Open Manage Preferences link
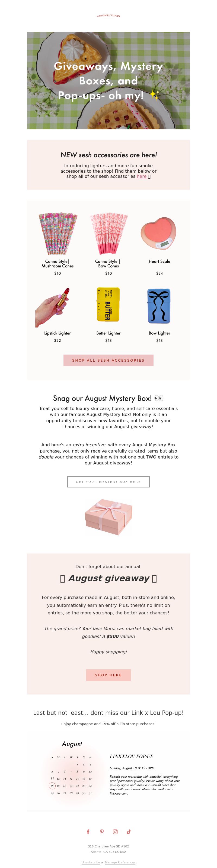 pos(120,862)
